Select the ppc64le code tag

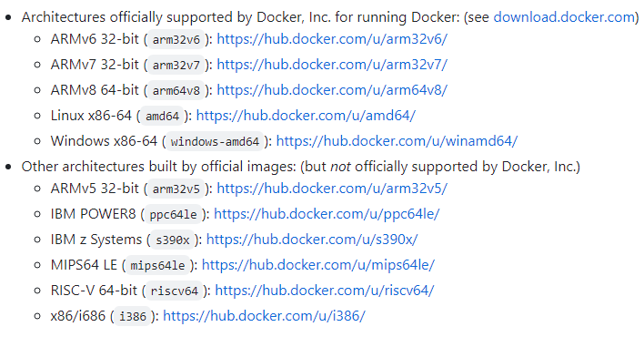pyautogui.click(x=174, y=214)
